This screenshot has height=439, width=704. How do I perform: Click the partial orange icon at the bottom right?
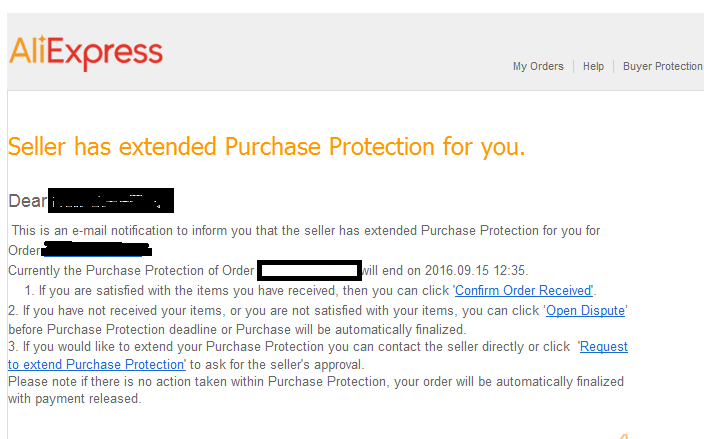623,436
